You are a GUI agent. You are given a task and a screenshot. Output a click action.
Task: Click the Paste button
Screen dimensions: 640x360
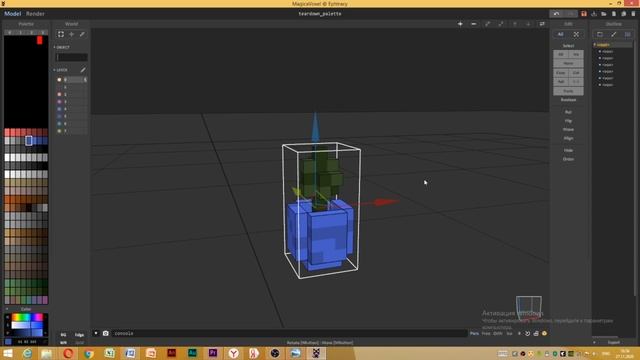[x=568, y=91]
